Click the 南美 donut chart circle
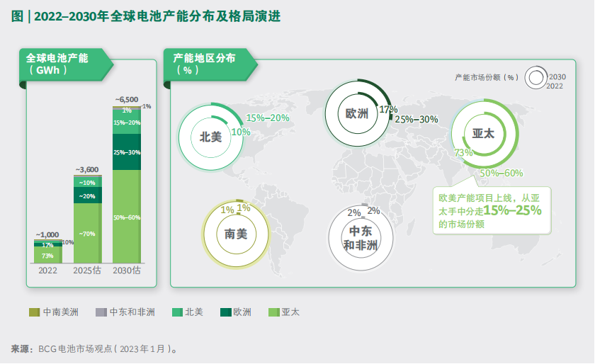The image size is (595, 364). [x=236, y=234]
